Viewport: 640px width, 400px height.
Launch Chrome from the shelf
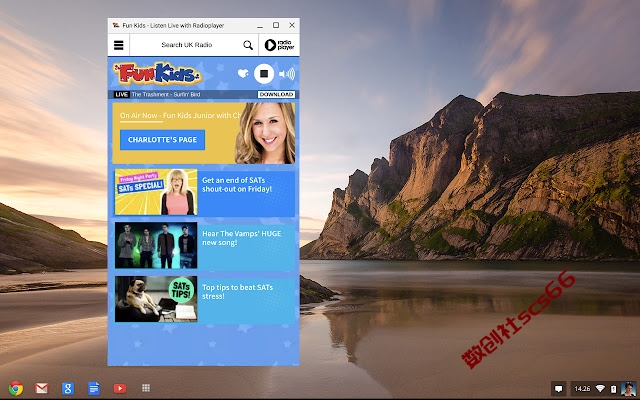(16, 388)
